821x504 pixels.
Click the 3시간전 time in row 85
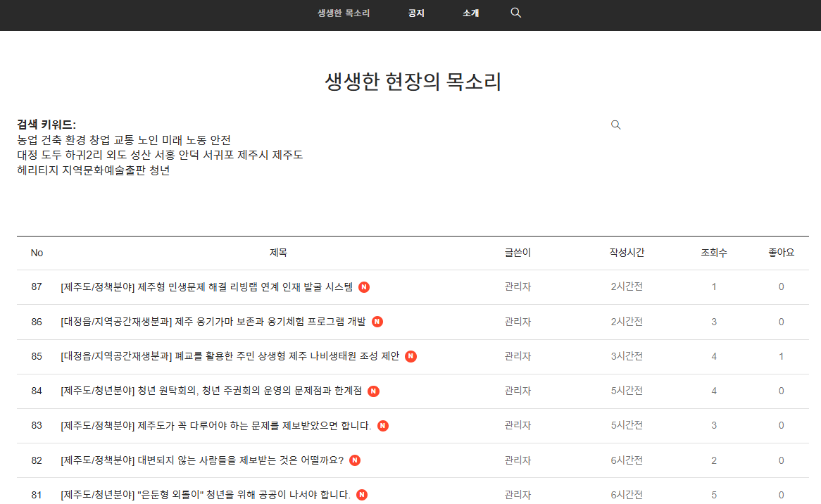pyautogui.click(x=627, y=356)
